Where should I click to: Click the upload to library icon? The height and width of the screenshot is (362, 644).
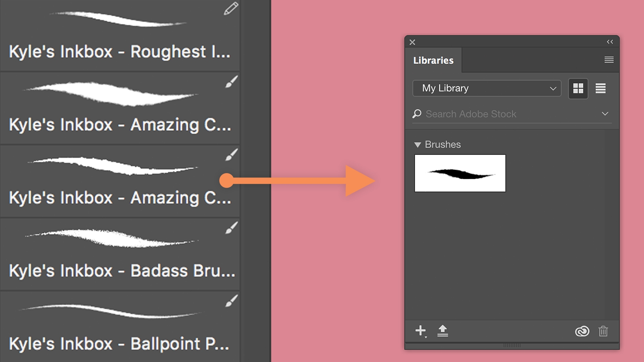[443, 331]
